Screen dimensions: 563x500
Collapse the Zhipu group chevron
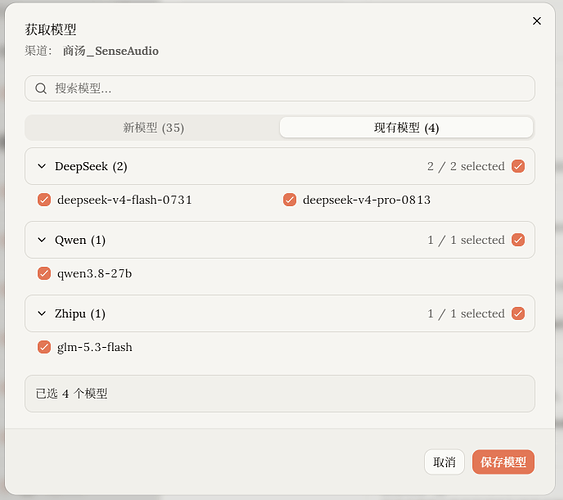(x=42, y=313)
